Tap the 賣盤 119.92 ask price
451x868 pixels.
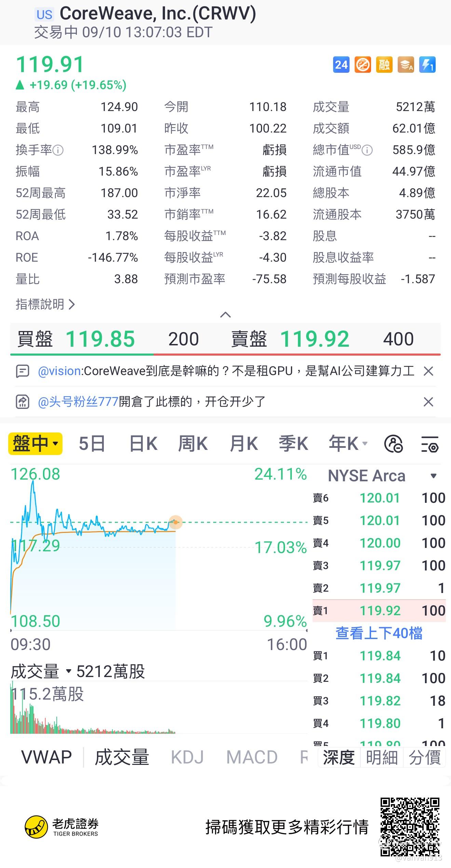coord(315,339)
